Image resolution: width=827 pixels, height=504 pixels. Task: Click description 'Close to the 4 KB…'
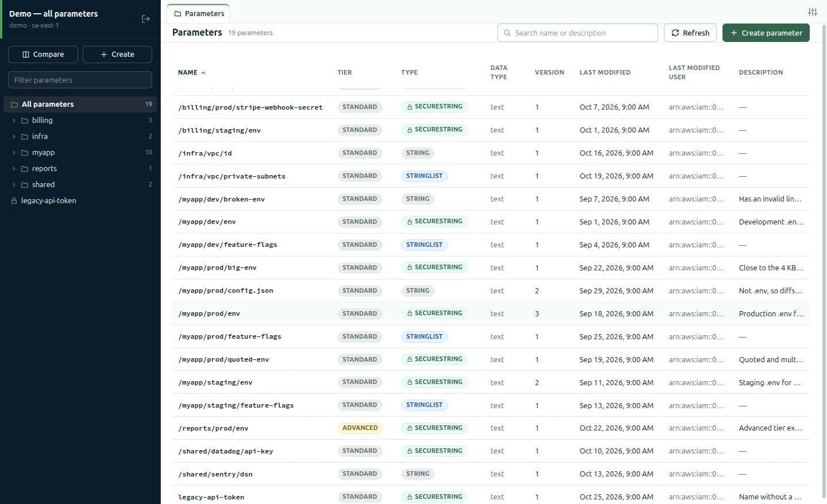(x=771, y=267)
